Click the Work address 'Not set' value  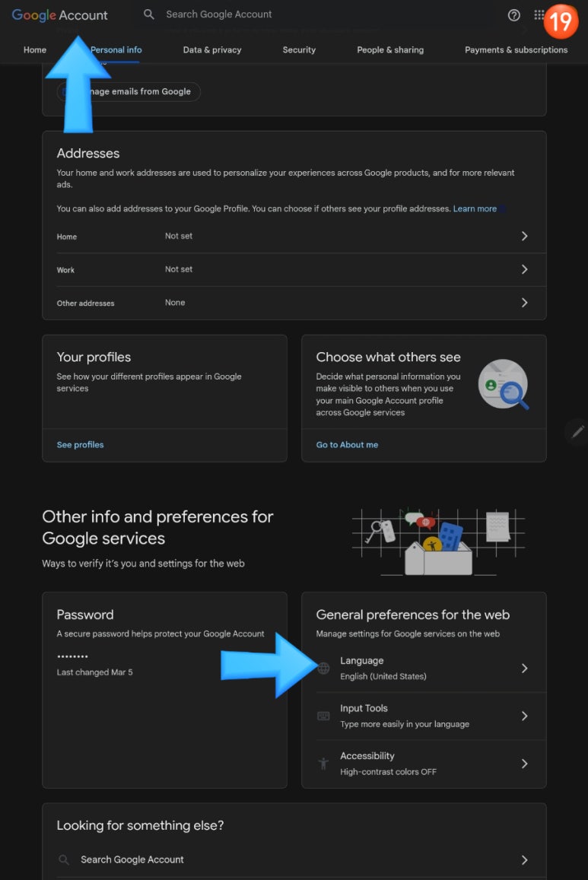179,269
